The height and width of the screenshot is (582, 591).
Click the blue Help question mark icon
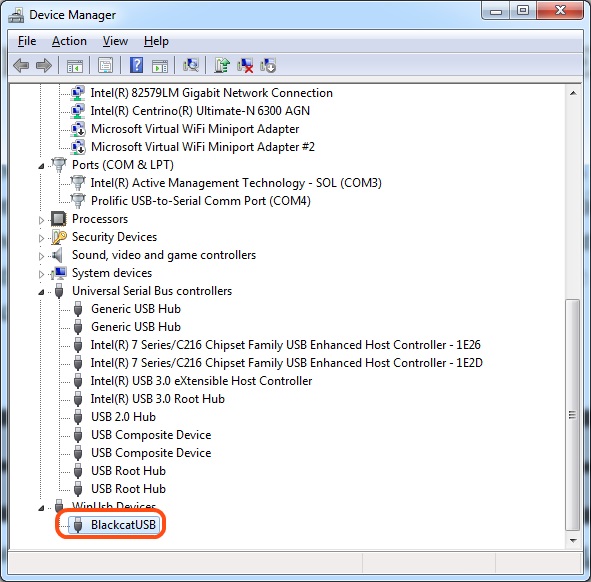136,66
